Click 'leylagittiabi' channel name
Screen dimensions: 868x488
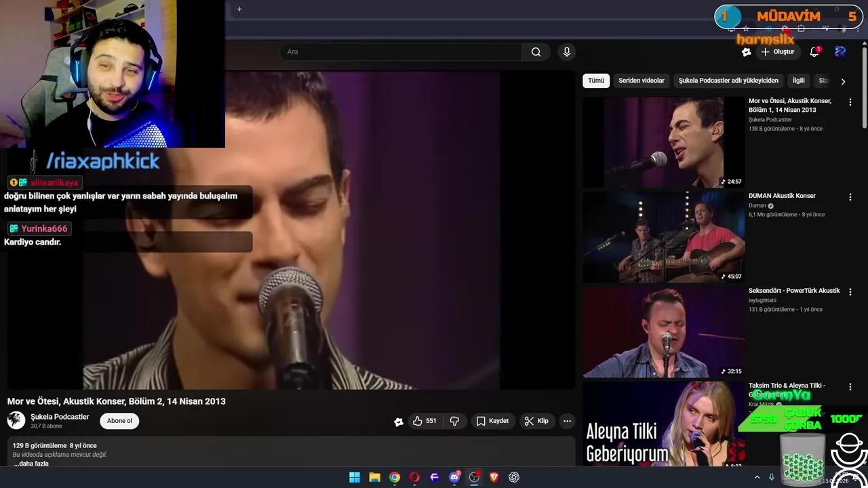762,300
